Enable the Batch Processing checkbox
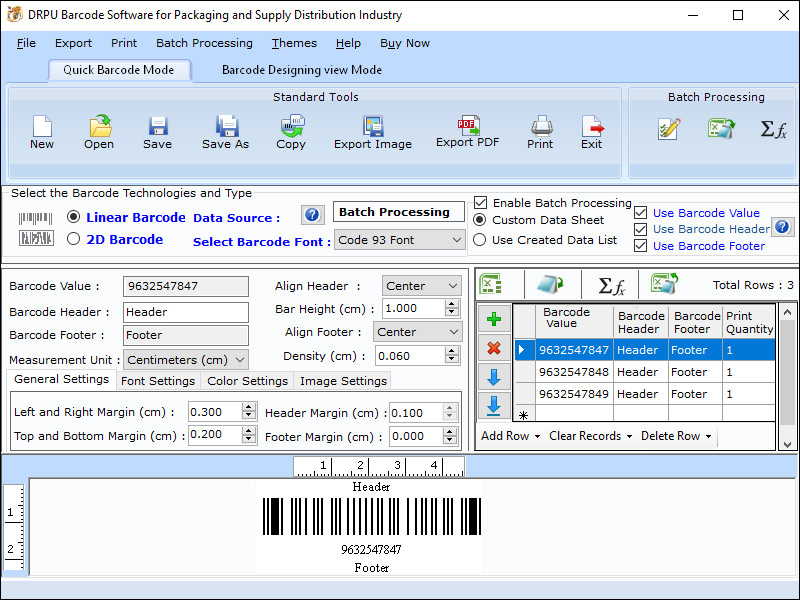 point(483,202)
